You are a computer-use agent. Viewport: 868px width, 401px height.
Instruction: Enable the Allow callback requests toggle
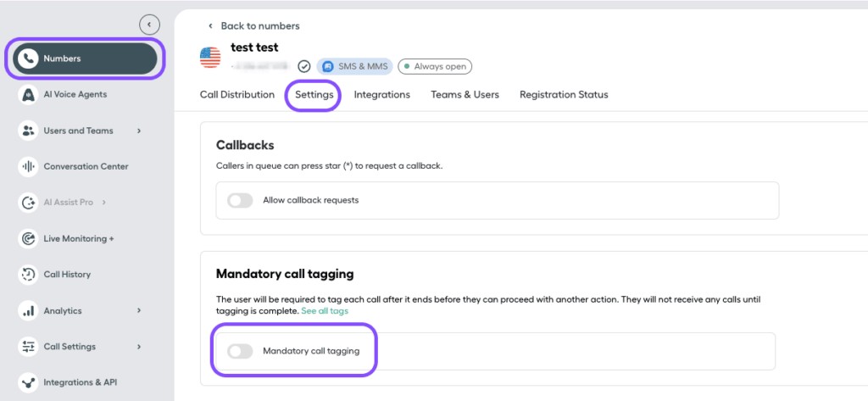tap(240, 200)
